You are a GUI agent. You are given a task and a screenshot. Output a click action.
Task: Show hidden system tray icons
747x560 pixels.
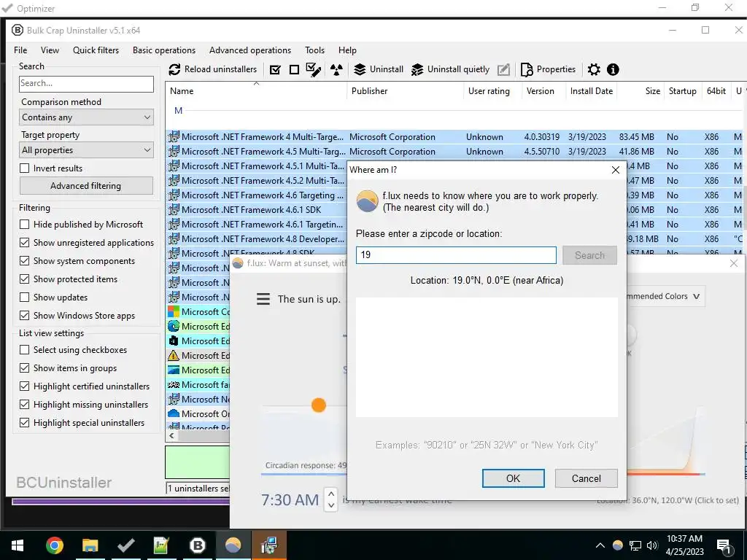[600, 545]
